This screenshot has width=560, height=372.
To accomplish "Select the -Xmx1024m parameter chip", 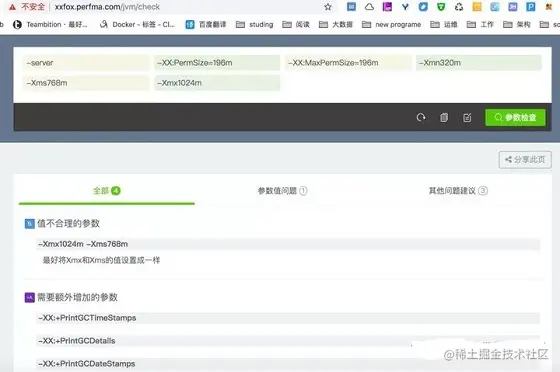I will (217, 83).
